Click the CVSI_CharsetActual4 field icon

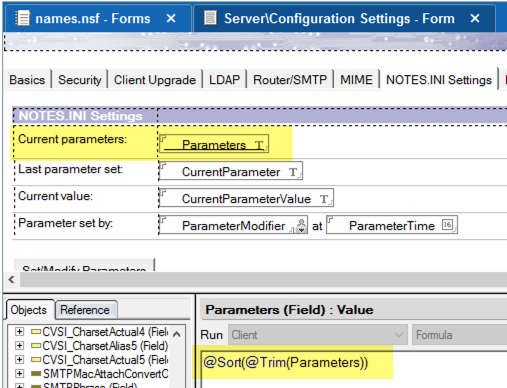pyautogui.click(x=36, y=332)
